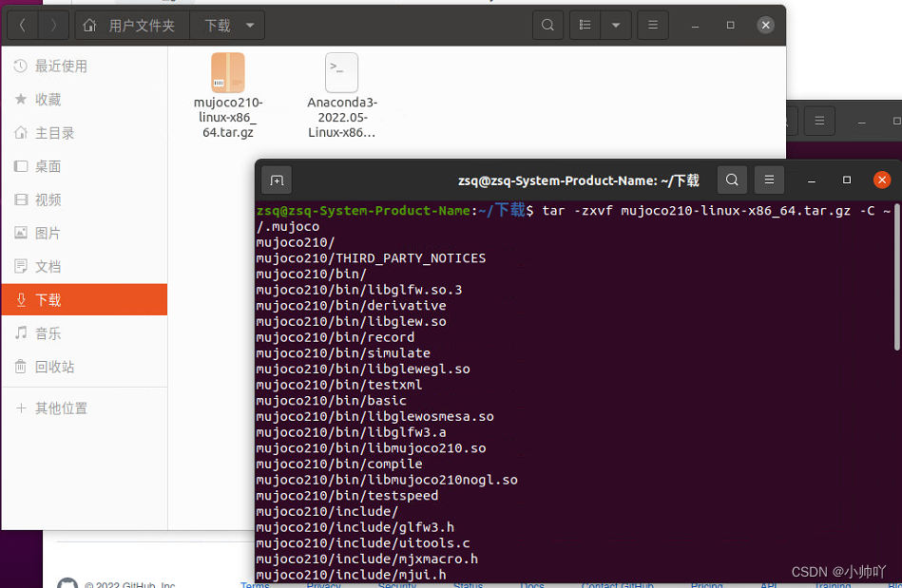Expand view options dropdown in file manager
Screen dimensions: 902x588
click(x=616, y=26)
